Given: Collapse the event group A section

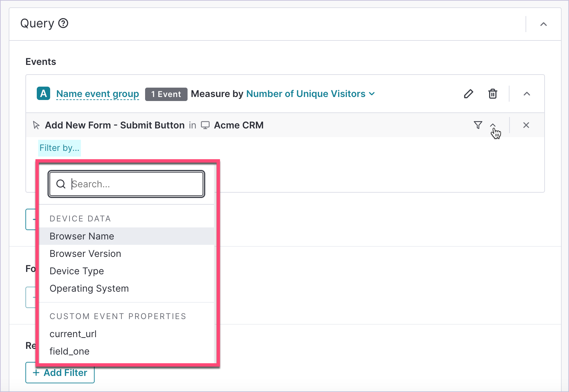Looking at the screenshot, I should [527, 94].
